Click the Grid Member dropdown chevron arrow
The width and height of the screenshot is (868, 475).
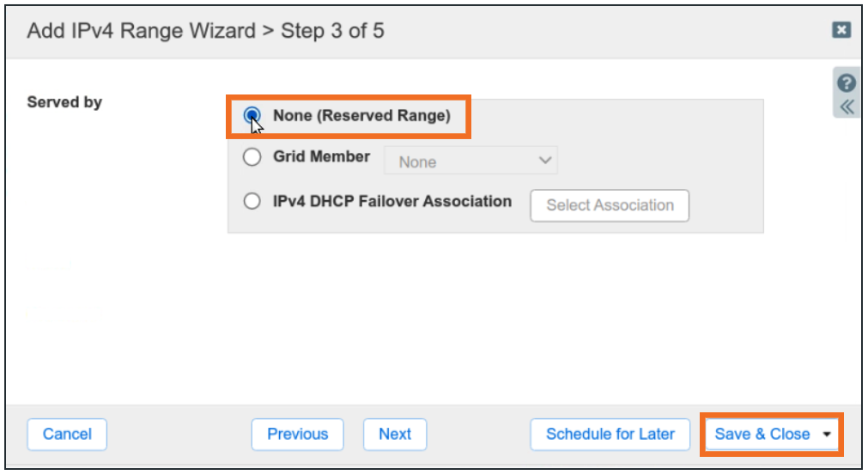tap(544, 161)
